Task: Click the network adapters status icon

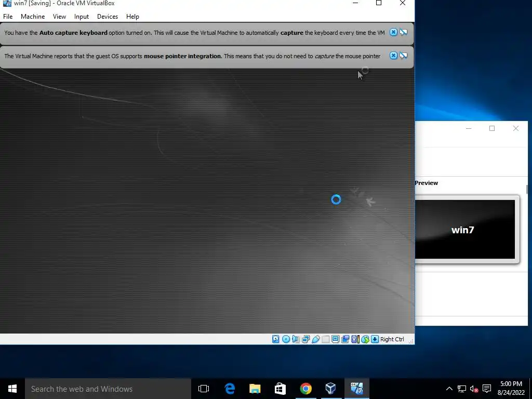Action: click(305, 339)
